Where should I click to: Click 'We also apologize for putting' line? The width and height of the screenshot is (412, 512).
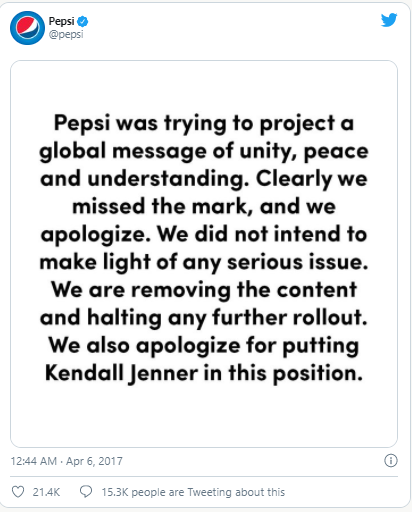click(204, 345)
